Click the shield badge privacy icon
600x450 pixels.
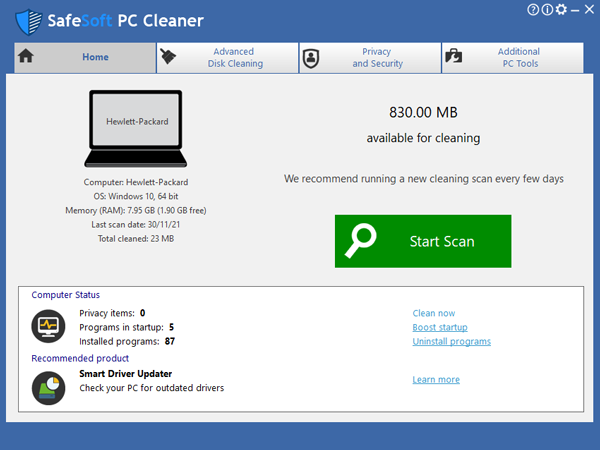pyautogui.click(x=311, y=59)
